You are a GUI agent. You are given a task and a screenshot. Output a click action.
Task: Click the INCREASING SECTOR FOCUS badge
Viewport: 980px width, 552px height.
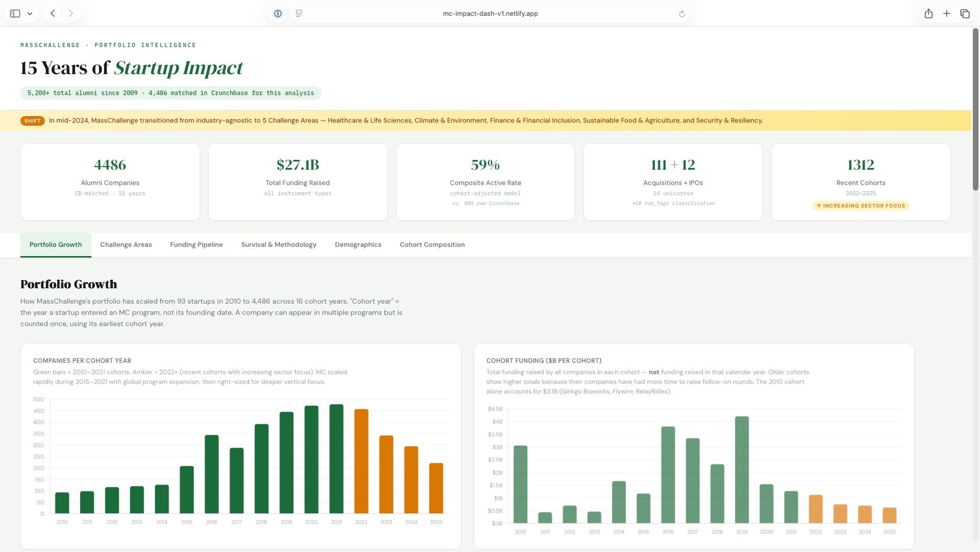[x=861, y=206]
